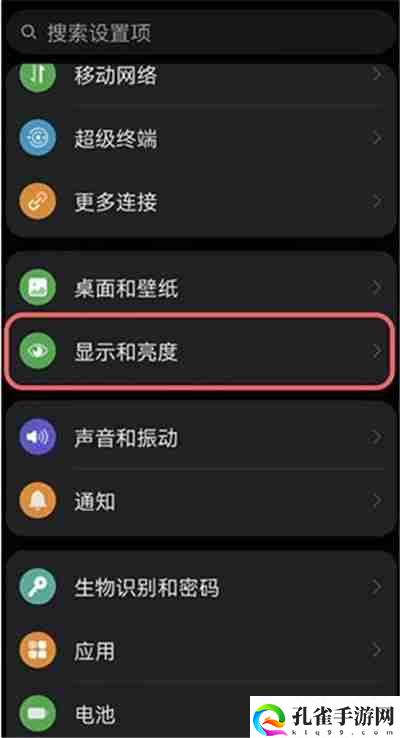The width and height of the screenshot is (400, 738).
Task: Open the 声音和振动 menu entry
Action: click(200, 437)
